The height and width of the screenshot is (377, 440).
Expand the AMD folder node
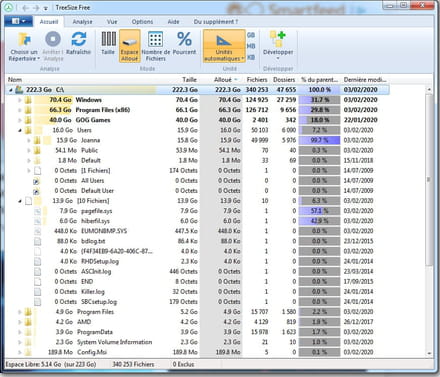click(20, 322)
